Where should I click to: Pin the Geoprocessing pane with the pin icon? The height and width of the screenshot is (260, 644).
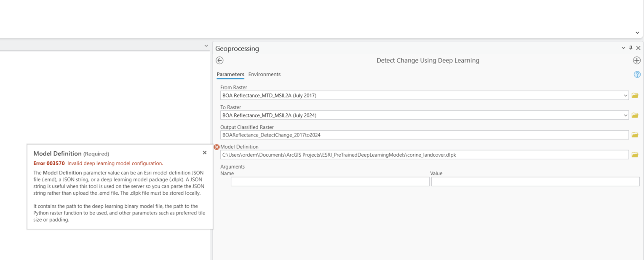click(631, 48)
